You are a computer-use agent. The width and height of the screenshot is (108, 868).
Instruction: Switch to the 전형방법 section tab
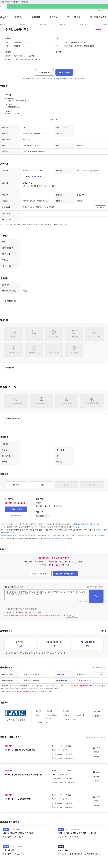[83, 24]
